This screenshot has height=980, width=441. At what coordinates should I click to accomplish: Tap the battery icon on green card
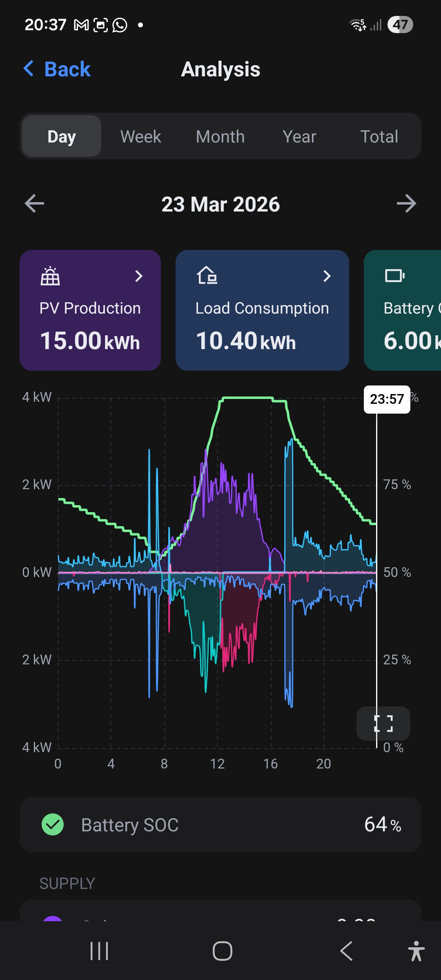click(x=394, y=276)
